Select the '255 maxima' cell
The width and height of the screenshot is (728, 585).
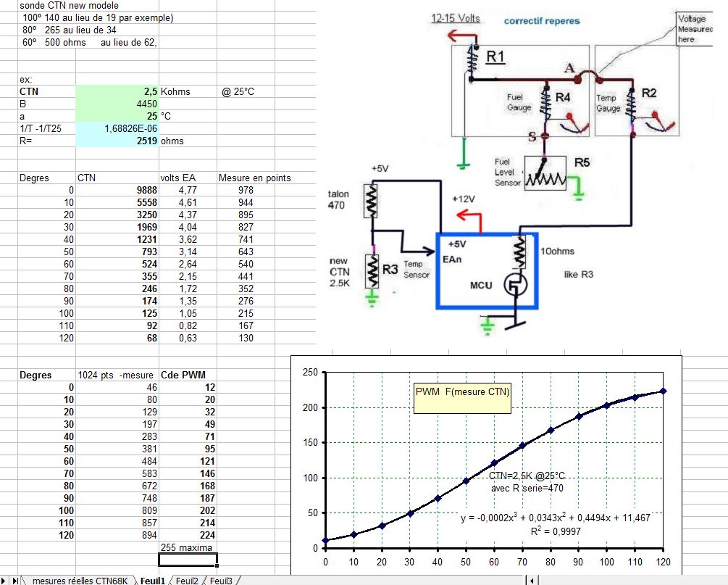coord(188,547)
